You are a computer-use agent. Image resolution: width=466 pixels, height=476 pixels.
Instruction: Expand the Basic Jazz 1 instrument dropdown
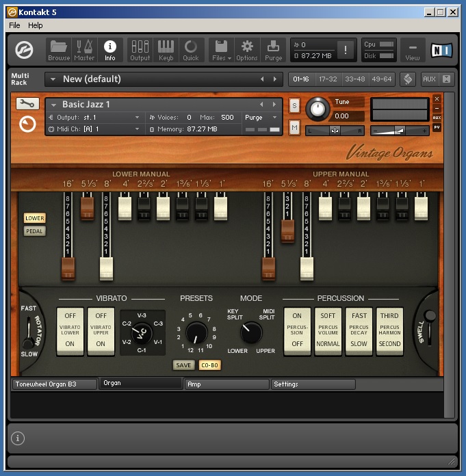point(53,105)
